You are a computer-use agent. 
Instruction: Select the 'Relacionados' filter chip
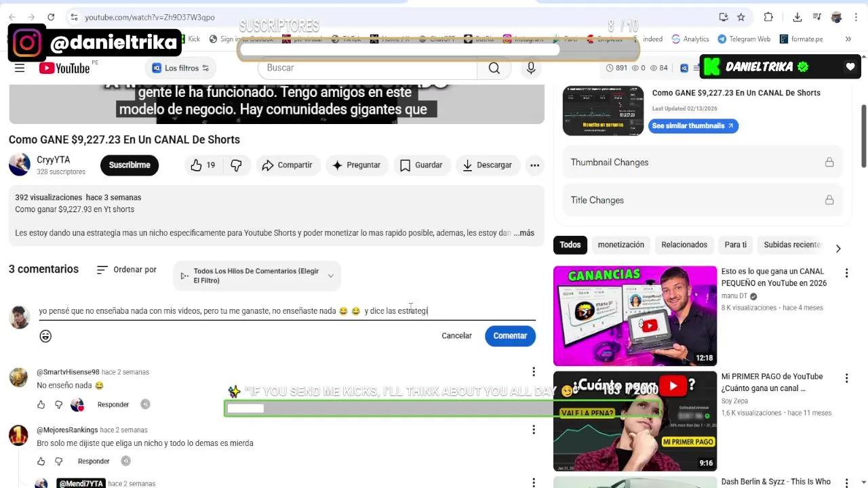[x=684, y=245]
